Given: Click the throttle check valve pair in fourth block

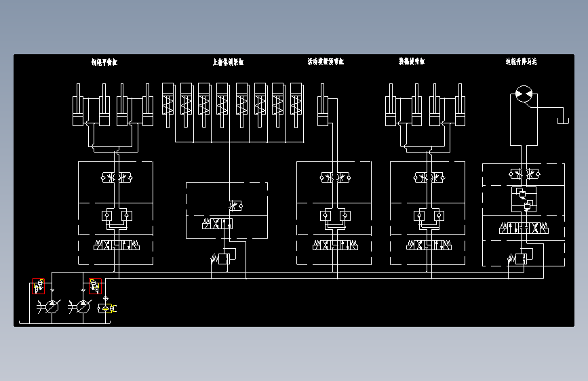Looking at the screenshot, I should click(429, 178).
